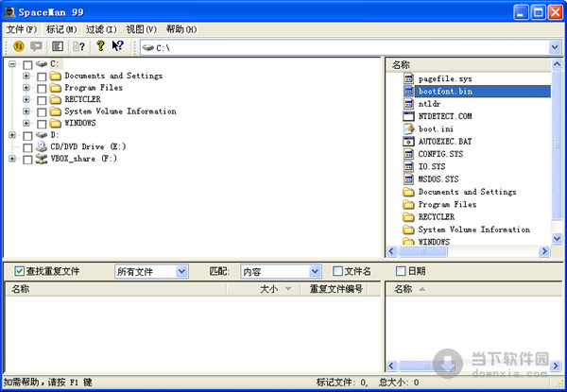Enable the 文件名 checkbox
The width and height of the screenshot is (567, 392).
tap(337, 271)
